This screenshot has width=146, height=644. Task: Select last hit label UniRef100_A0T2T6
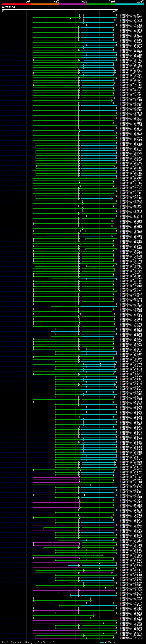[131, 638]
